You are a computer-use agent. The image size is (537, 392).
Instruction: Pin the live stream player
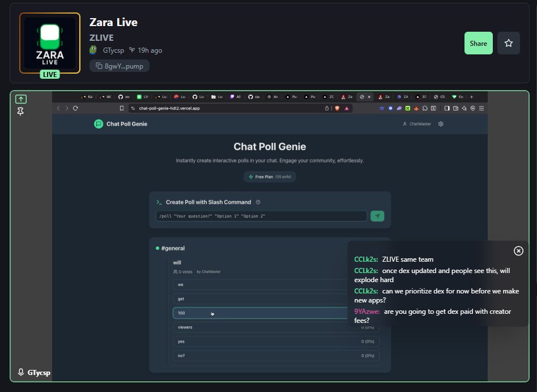20,112
